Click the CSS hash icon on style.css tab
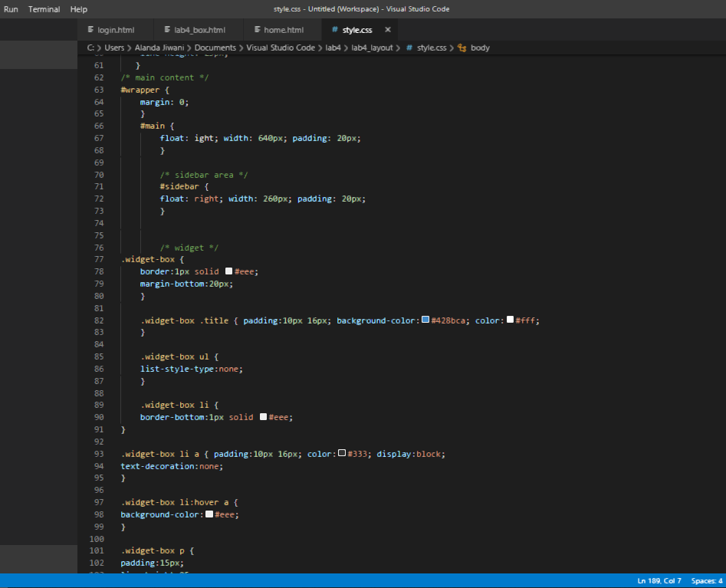This screenshot has height=588, width=726. click(335, 30)
